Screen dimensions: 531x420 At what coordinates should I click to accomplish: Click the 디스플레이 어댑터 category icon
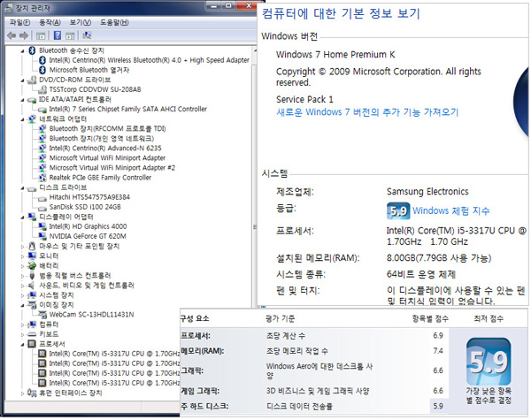click(x=32, y=217)
